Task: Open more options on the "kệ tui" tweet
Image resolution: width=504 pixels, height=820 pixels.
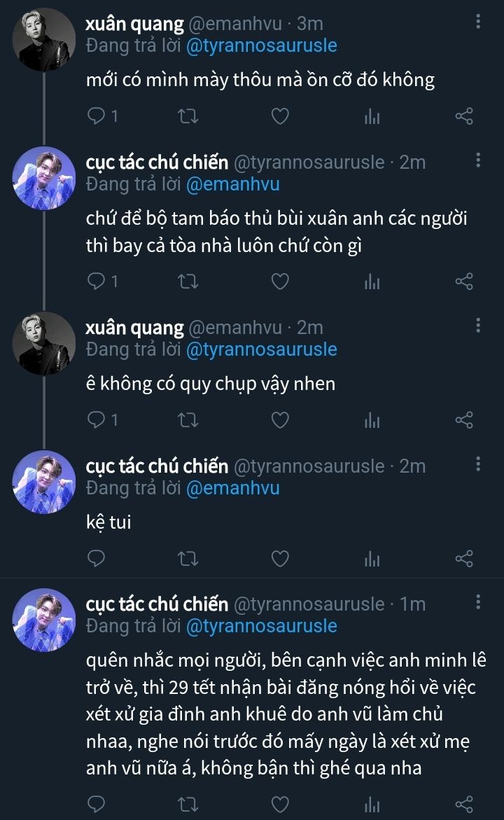Action: [478, 464]
